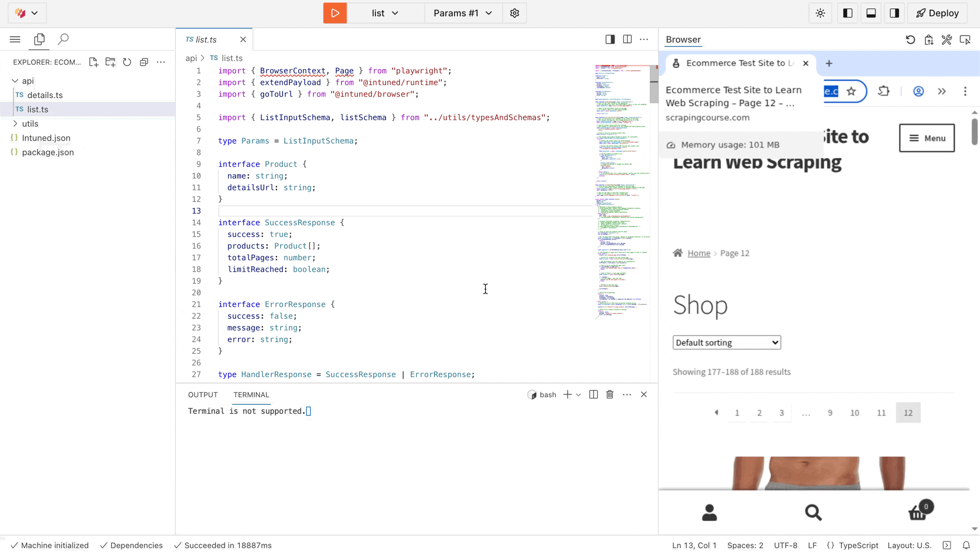Kill the terminal with the trash icon

point(610,394)
